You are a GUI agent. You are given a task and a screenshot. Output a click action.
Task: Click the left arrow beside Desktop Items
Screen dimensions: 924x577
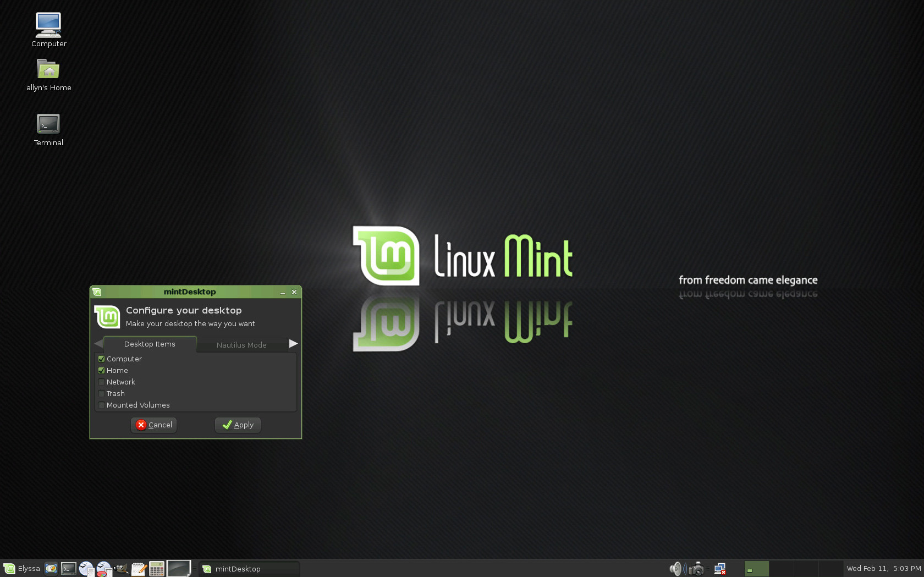[98, 343]
